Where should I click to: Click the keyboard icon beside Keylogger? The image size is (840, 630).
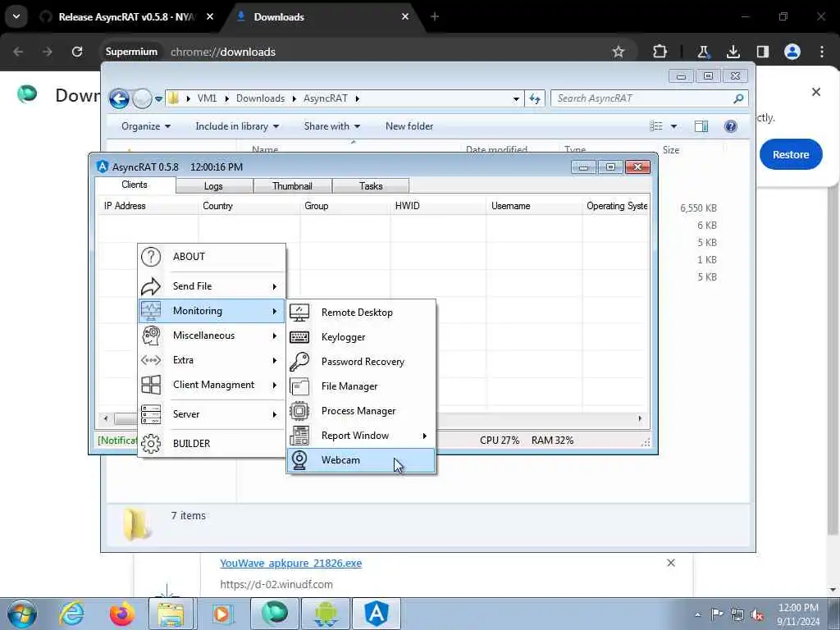(x=299, y=337)
